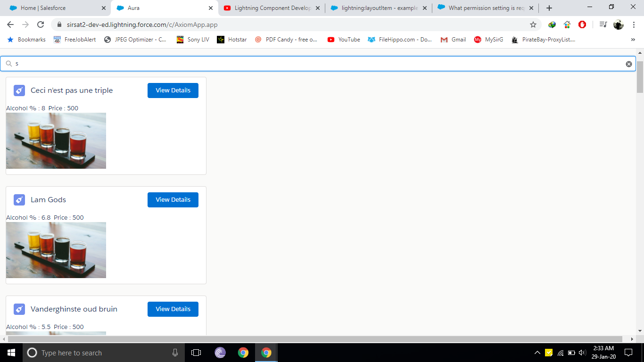Open Task View on the taskbar
The image size is (644, 362).
pos(196,353)
